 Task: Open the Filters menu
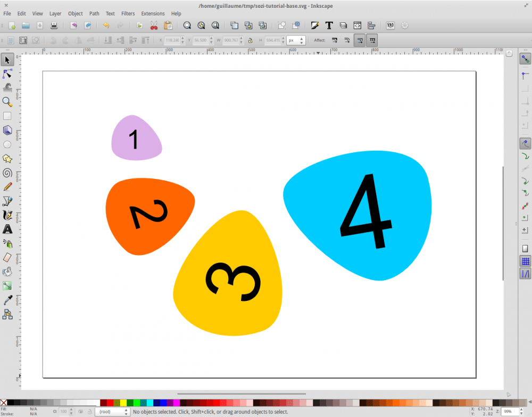[128, 13]
